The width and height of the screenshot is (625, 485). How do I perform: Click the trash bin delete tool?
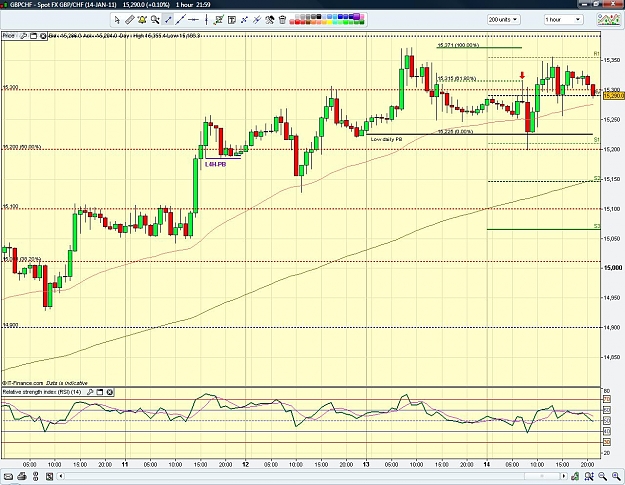coord(282,20)
